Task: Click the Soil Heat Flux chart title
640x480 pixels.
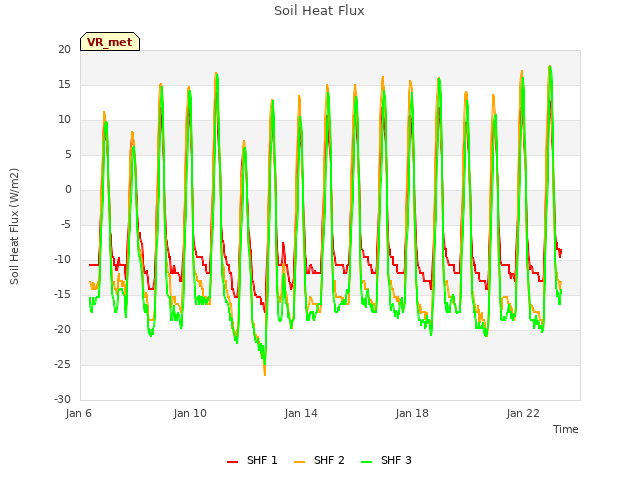Action: [319, 11]
